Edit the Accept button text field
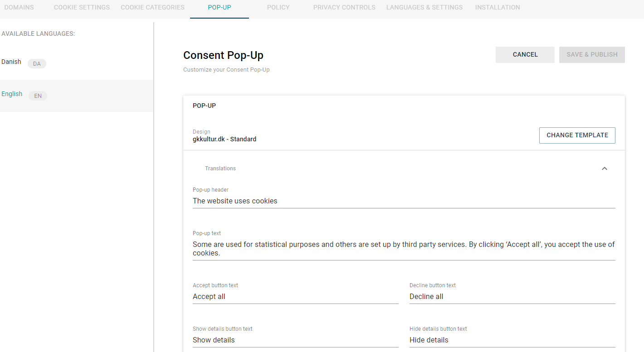Viewport: 644px width, 352px height. point(296,297)
